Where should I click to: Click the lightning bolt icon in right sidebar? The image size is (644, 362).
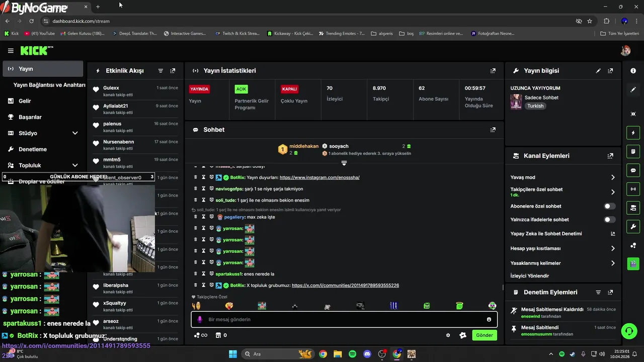coord(633,133)
